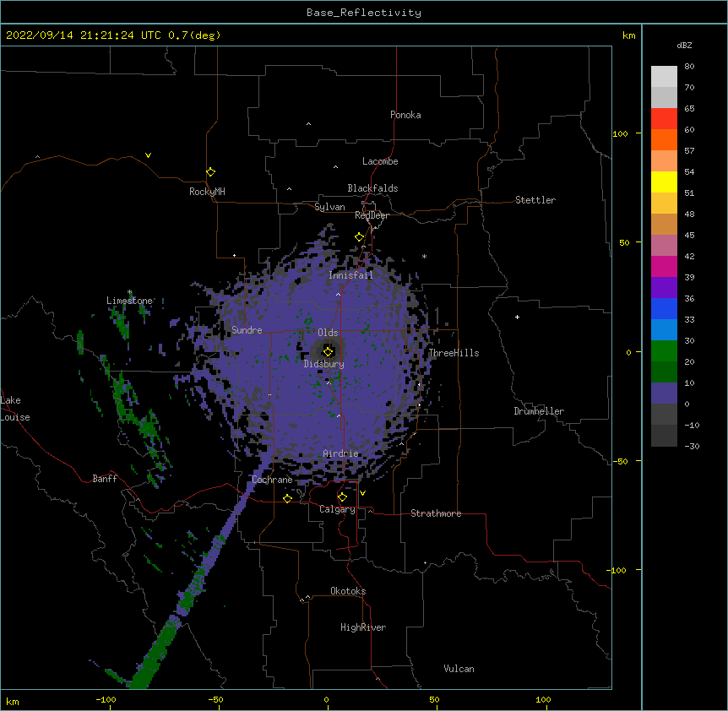Click the Airdrie label

tap(340, 453)
